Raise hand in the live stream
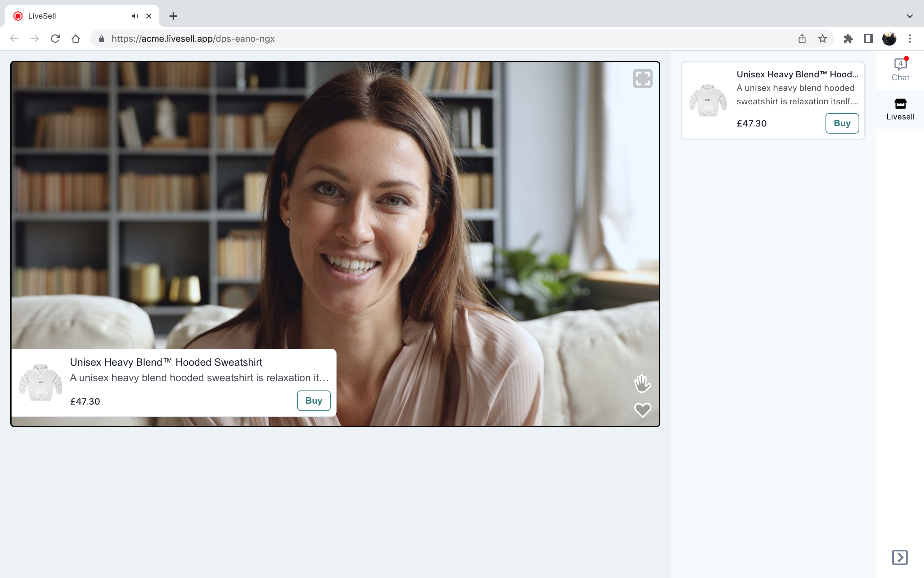The width and height of the screenshot is (924, 578). click(642, 383)
